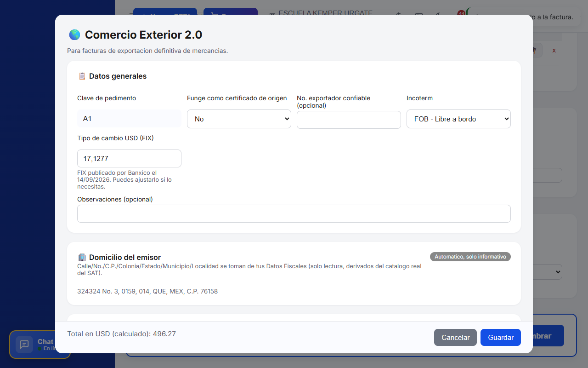Click the 'Para facturas de exportacion definitiva' subtitle
The height and width of the screenshot is (368, 588).
(147, 51)
